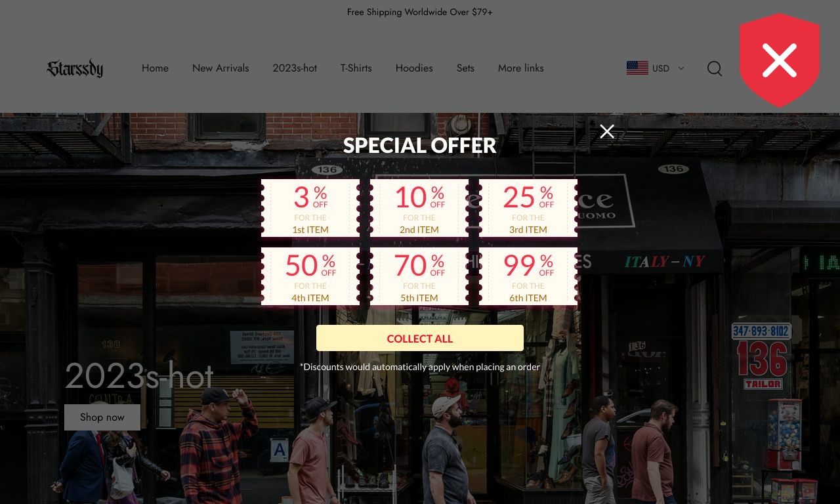Image resolution: width=840 pixels, height=504 pixels.
Task: Select the 3% off 1st item coupon
Action: (310, 208)
